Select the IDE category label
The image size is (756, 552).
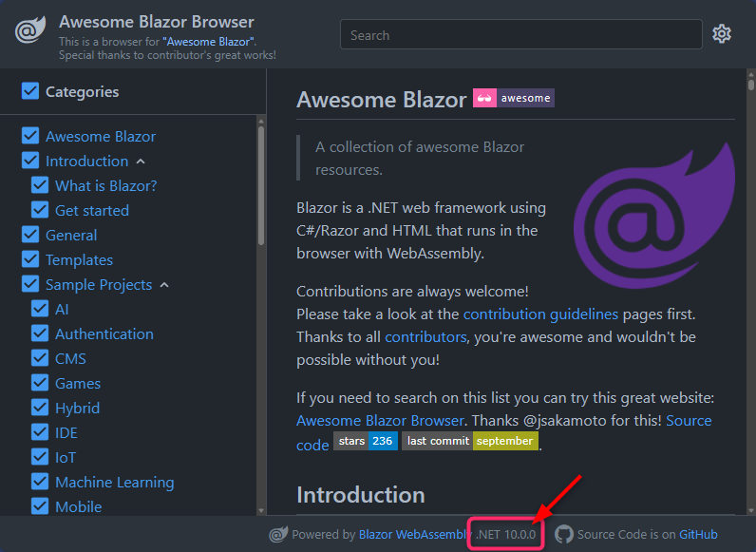[66, 433]
